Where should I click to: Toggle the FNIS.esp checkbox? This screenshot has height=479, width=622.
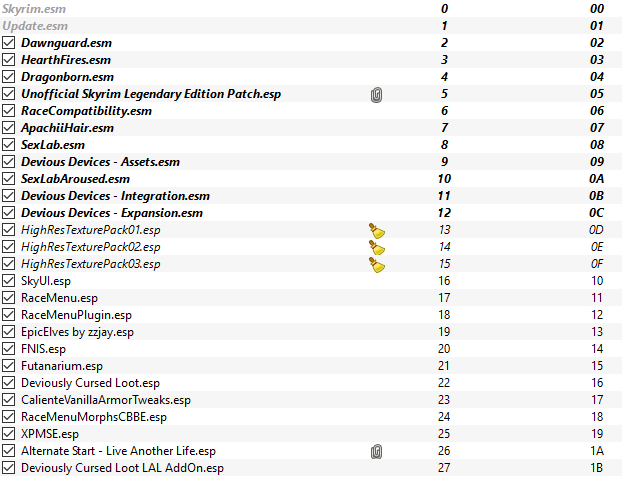(8, 349)
